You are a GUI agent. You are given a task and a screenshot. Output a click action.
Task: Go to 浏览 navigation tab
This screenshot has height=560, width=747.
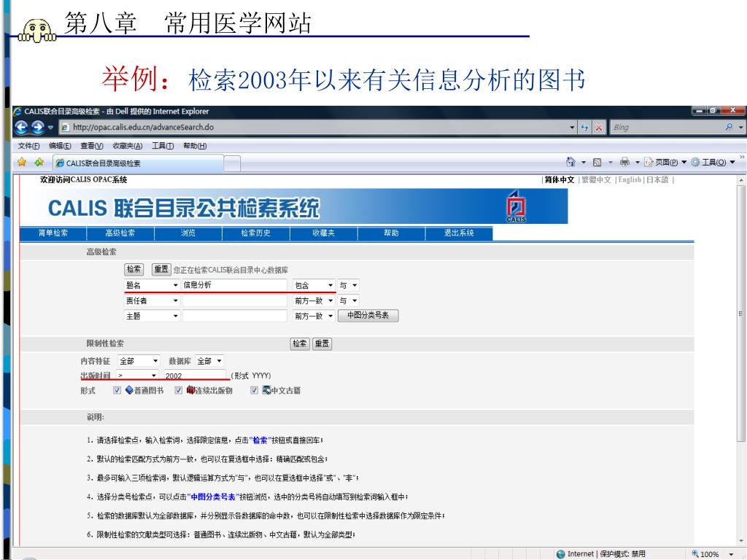click(x=187, y=233)
